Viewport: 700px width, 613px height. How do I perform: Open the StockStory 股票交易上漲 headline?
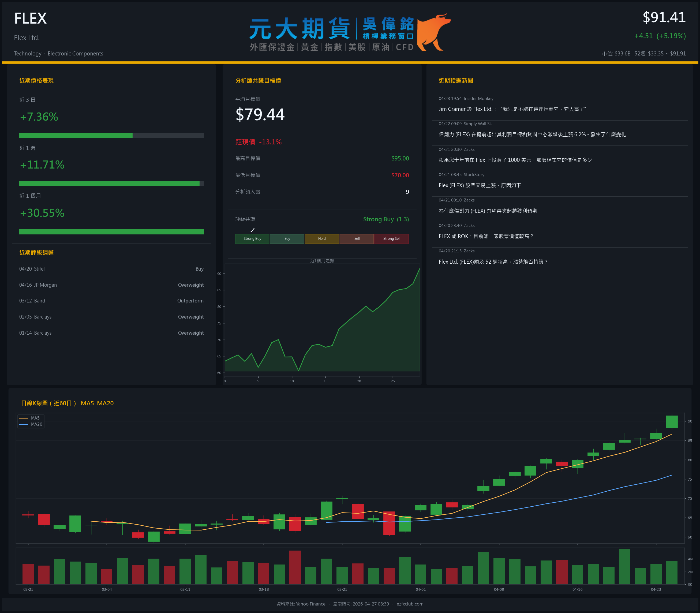(480, 185)
